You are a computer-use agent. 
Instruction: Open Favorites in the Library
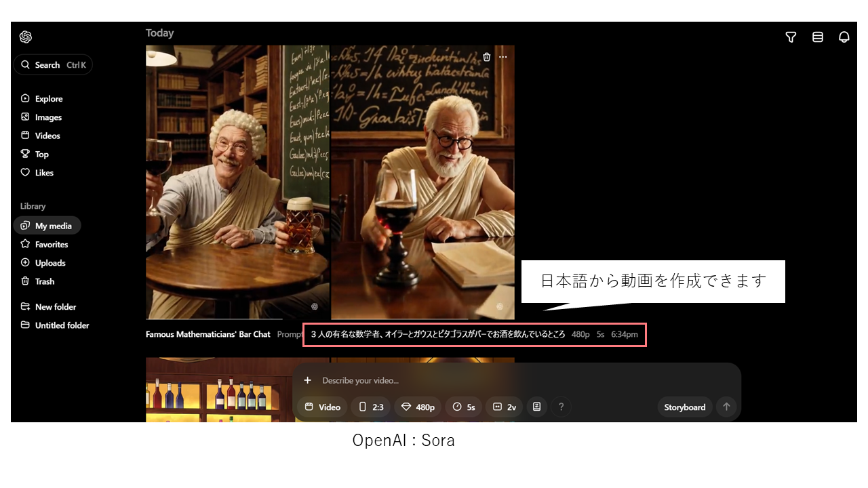pyautogui.click(x=51, y=245)
